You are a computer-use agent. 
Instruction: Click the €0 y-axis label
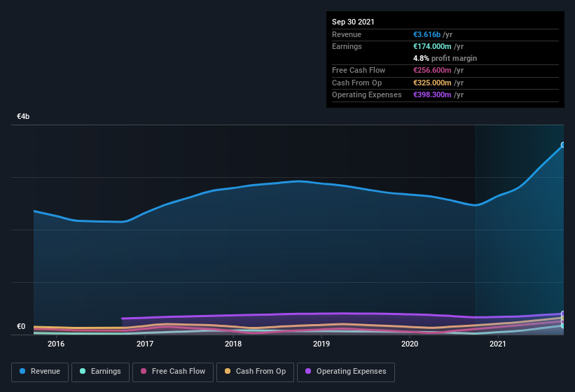(21, 326)
